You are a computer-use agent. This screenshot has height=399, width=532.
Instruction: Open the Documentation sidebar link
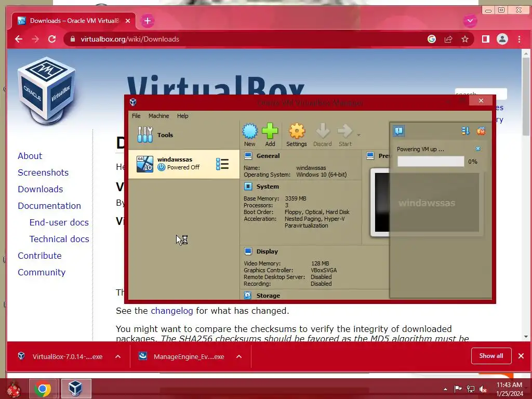(x=49, y=206)
